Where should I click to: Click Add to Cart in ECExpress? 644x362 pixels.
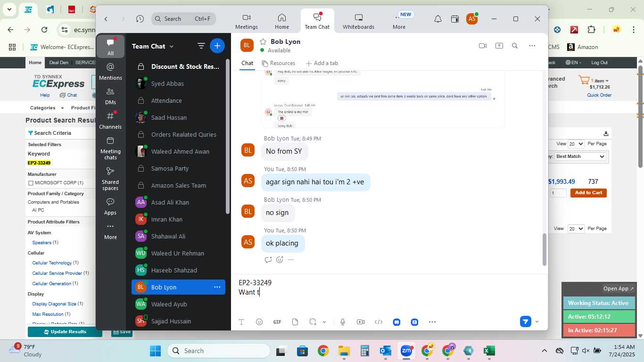(588, 193)
